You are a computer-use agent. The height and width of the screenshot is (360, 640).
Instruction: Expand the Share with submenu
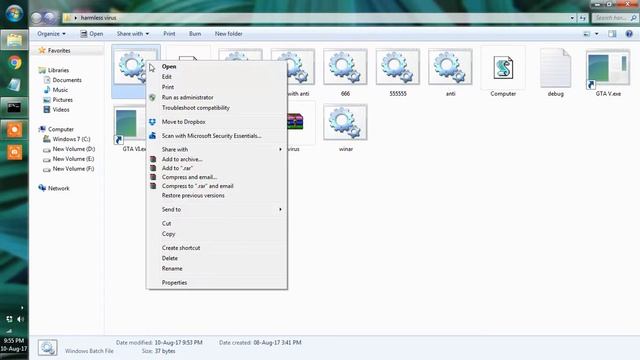pyautogui.click(x=217, y=149)
